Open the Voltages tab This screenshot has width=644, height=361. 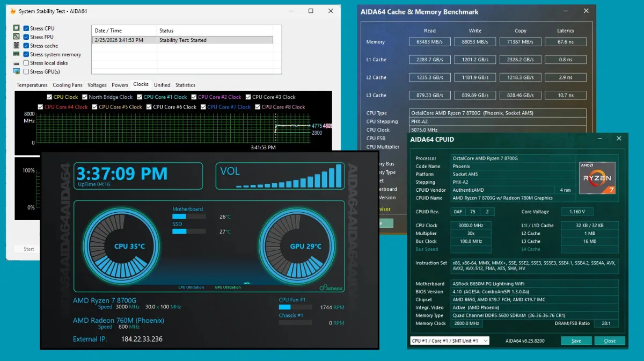(x=97, y=85)
